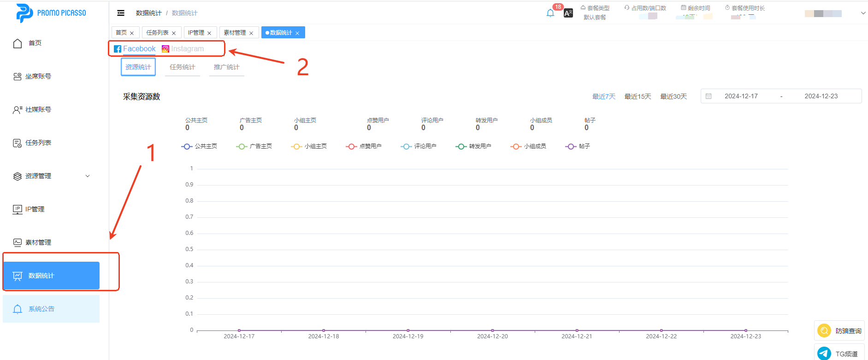Click the home icon in sidebar
Screen dimensions: 868x360
(x=18, y=43)
